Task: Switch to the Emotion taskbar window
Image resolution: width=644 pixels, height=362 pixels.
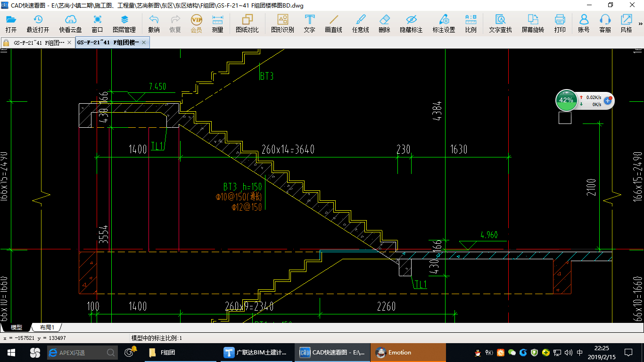Action: (x=408, y=352)
